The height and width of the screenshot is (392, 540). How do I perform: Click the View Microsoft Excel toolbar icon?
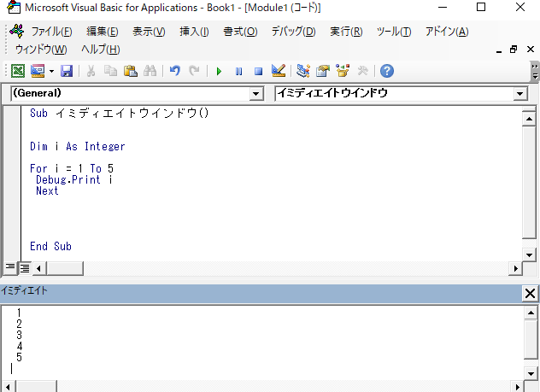point(18,71)
